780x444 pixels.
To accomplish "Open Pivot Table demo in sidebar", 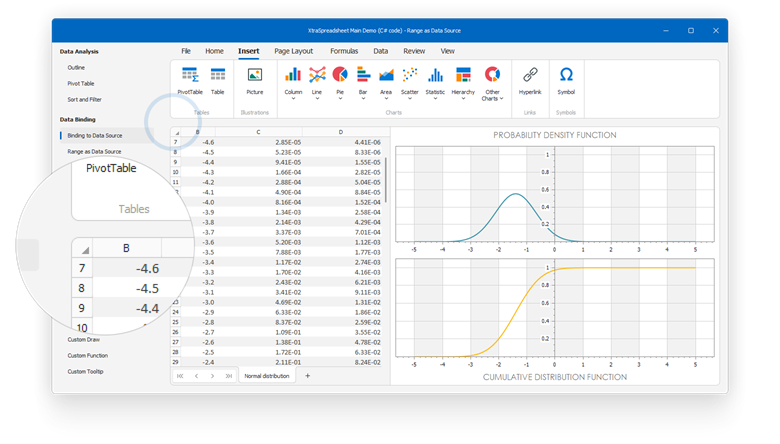I will tap(81, 84).
